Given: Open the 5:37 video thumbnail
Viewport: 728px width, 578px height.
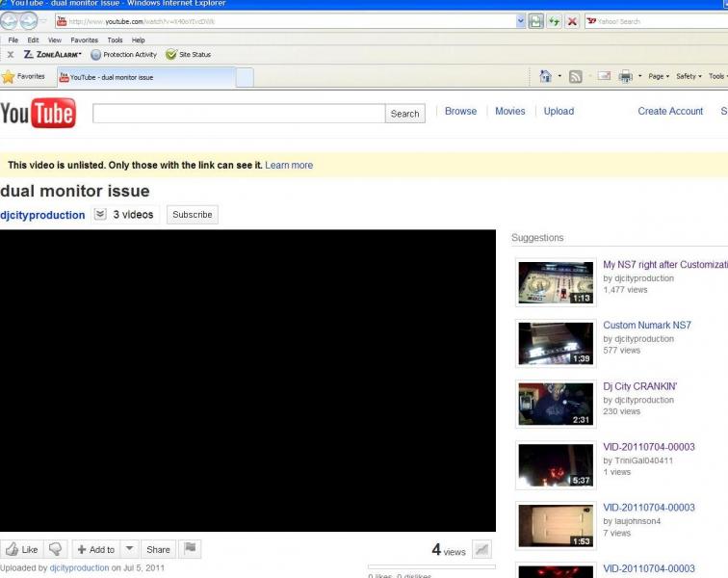Looking at the screenshot, I should tap(556, 465).
